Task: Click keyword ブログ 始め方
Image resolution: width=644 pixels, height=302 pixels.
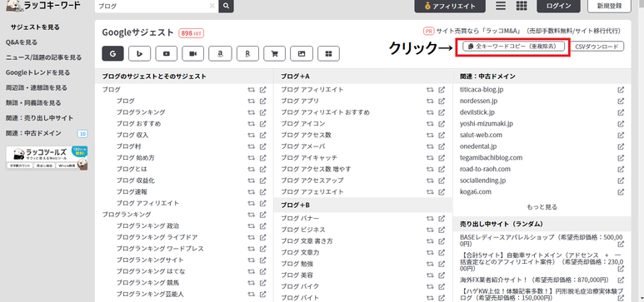Action: [136, 157]
